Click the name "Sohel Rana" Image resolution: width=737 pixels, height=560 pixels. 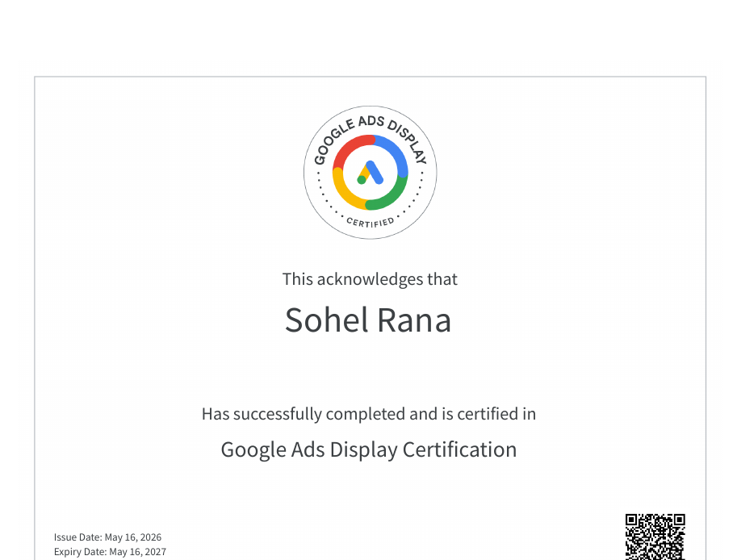point(368,320)
